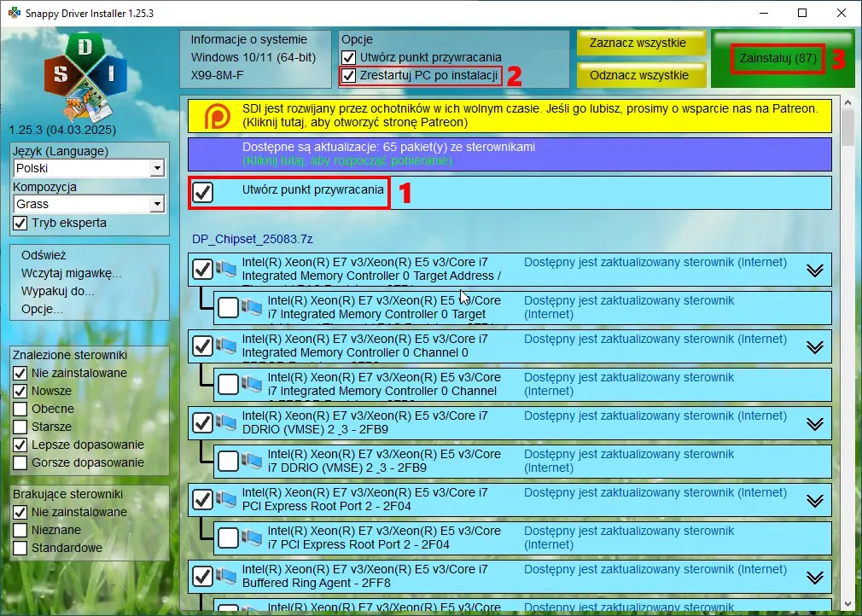The height and width of the screenshot is (616, 862).
Task: Open the Patreon support banner
Action: tap(510, 116)
